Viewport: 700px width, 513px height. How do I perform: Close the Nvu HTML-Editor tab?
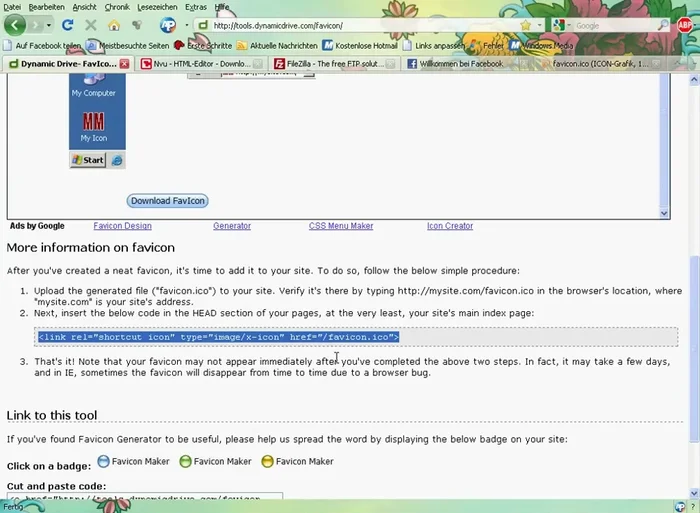[258, 64]
